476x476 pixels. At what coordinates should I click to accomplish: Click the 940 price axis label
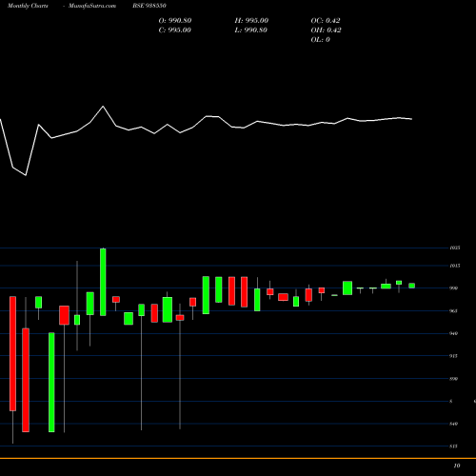pyautogui.click(x=454, y=333)
